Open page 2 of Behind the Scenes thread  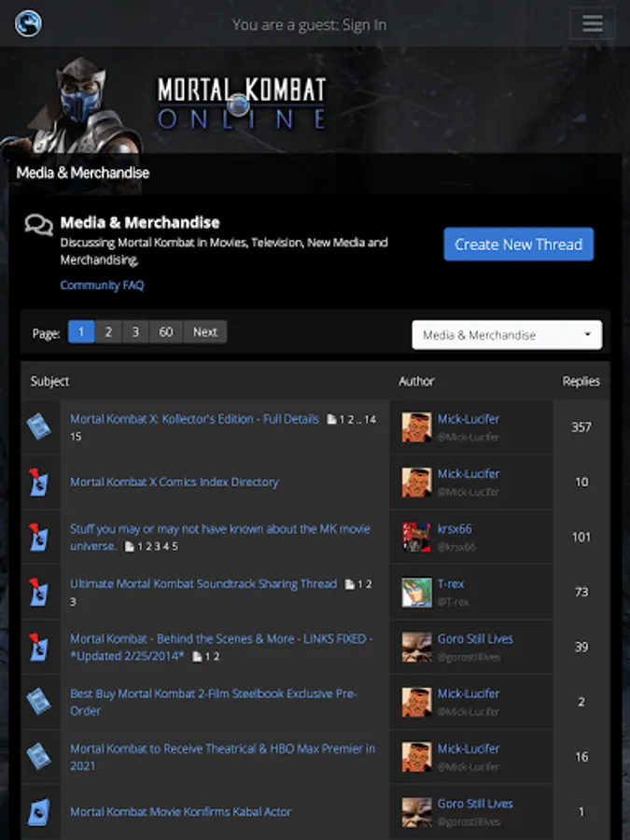point(217,656)
